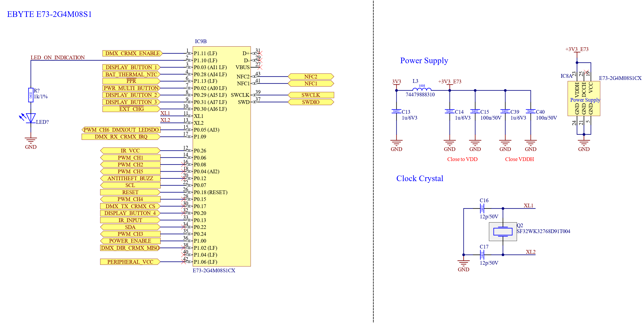
Task: Select capacitor C40 symbol
Action: 530,112
